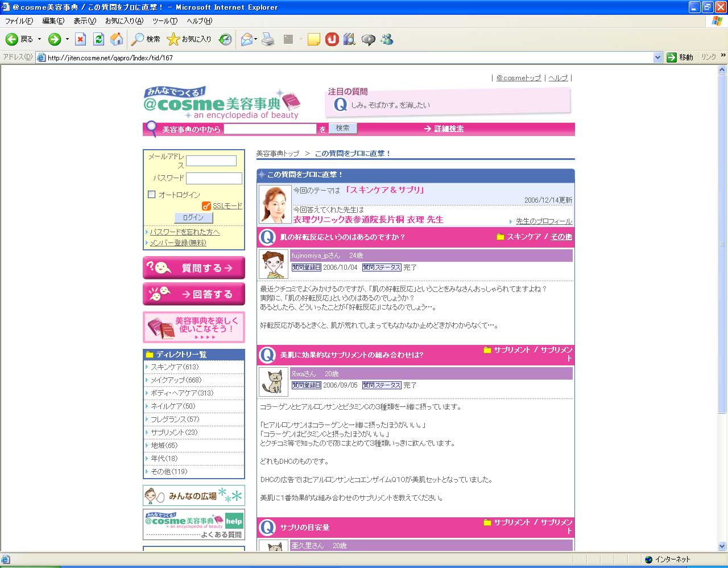The image size is (728, 568).
Task: Click the browser Back arrow button
Action: click(x=12, y=39)
